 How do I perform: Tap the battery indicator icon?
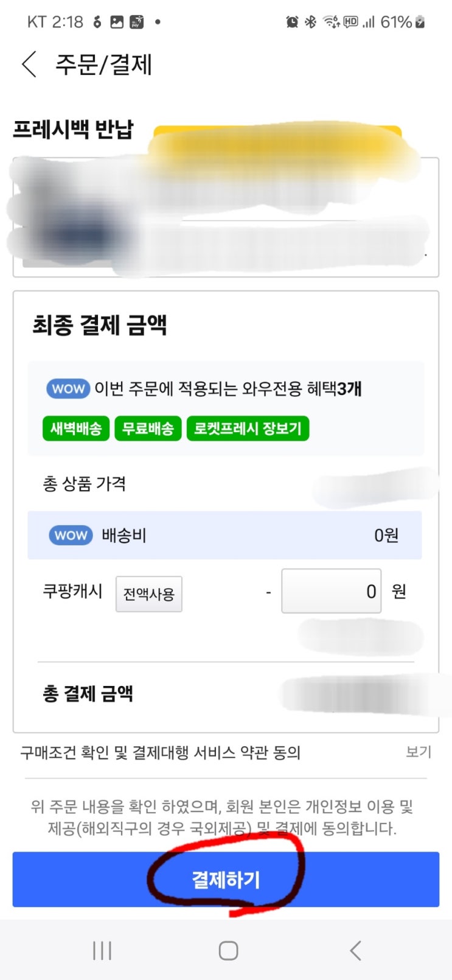[420, 22]
